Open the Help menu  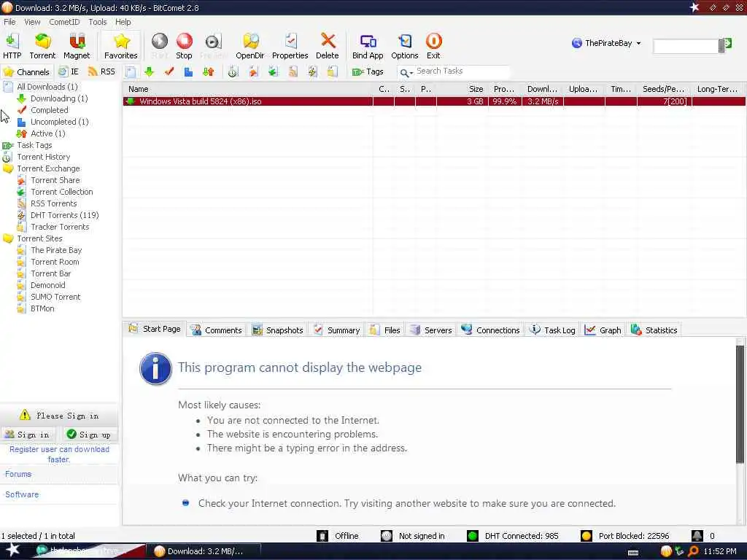tap(123, 22)
